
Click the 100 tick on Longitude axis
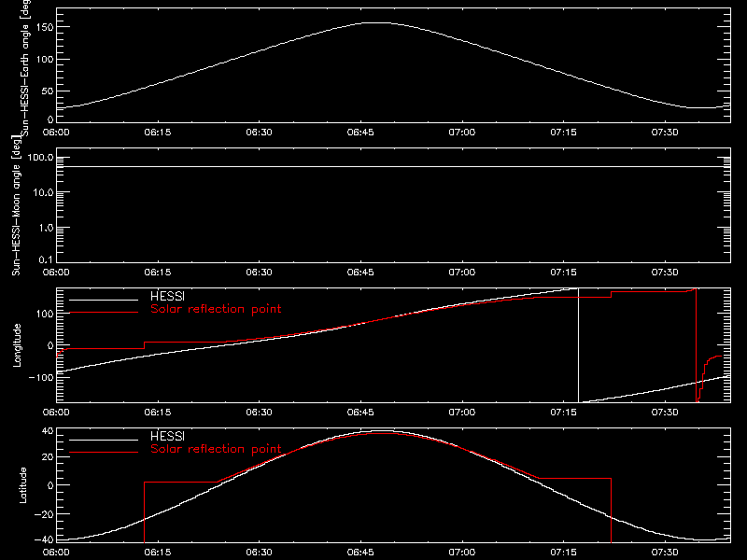click(46, 314)
